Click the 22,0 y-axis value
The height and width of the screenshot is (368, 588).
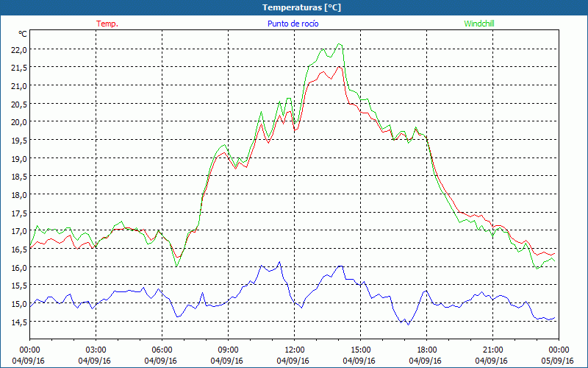(19, 49)
